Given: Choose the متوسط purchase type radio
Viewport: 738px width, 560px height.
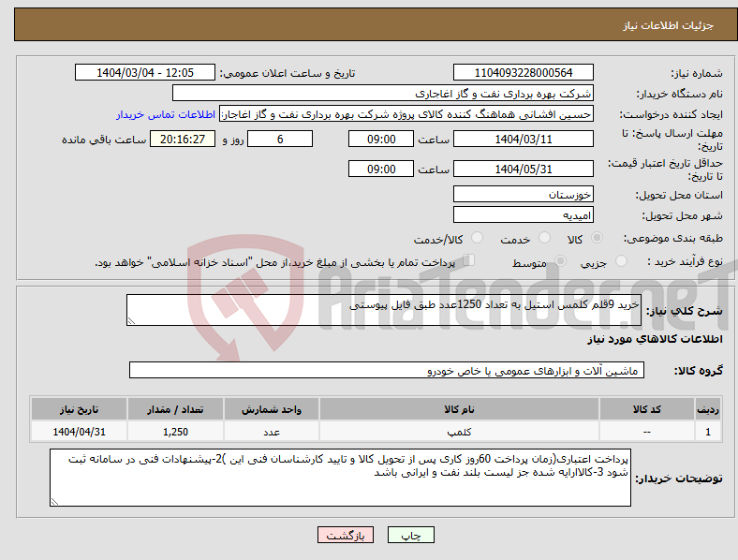Looking at the screenshot, I should coord(561,260).
